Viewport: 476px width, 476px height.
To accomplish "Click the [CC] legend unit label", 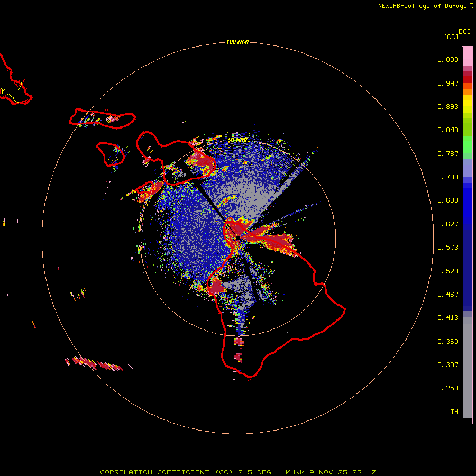I will [451, 36].
